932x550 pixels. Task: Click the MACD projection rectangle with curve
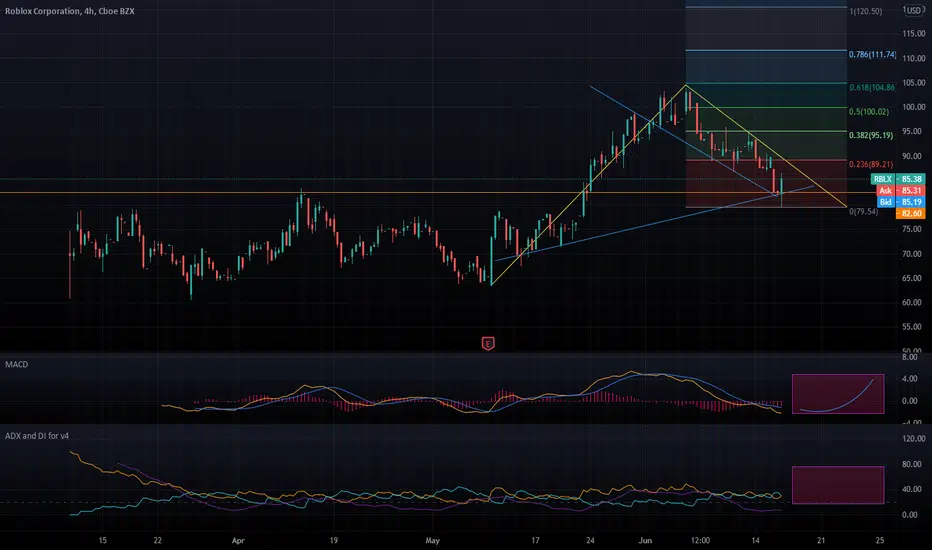(x=838, y=394)
